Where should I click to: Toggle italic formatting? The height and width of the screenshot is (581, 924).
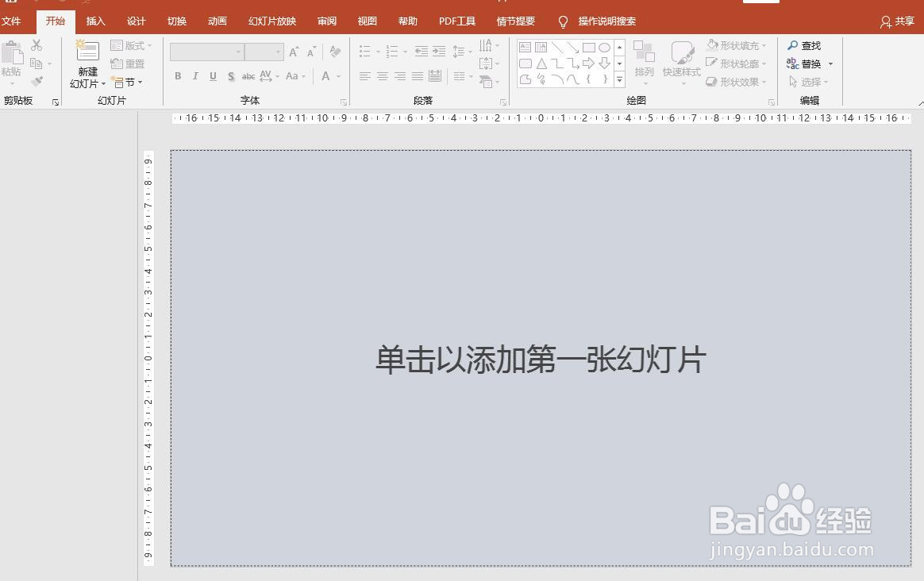(x=195, y=76)
